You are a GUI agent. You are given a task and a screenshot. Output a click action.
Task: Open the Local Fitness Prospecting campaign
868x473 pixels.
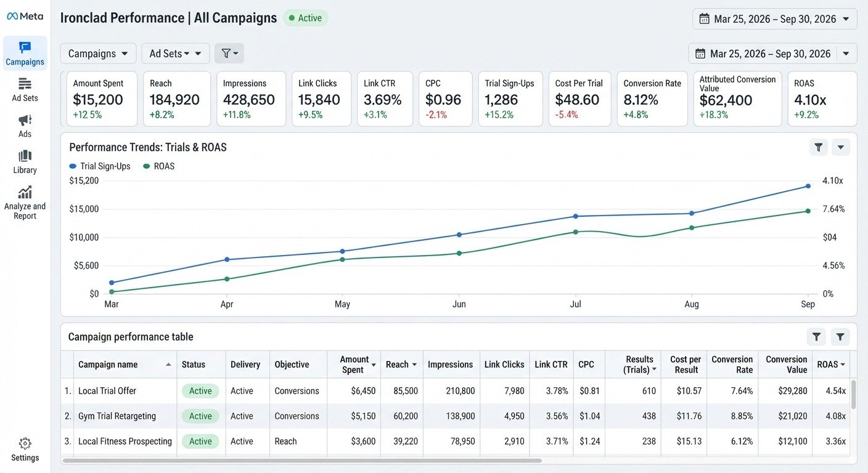(125, 442)
